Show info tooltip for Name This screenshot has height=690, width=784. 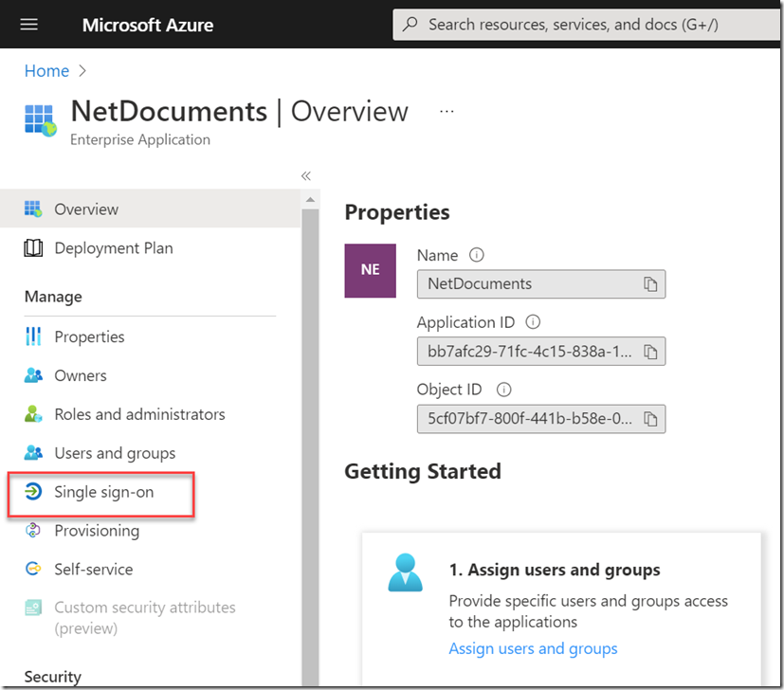pos(477,255)
